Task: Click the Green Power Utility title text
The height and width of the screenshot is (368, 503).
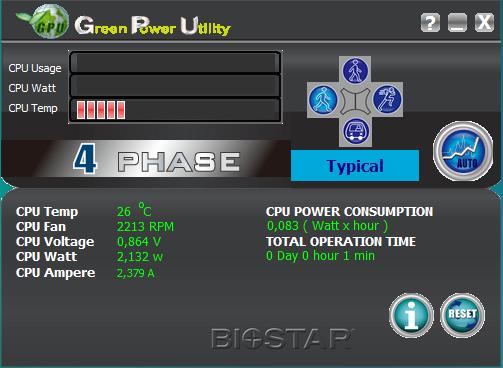Action: click(x=153, y=26)
